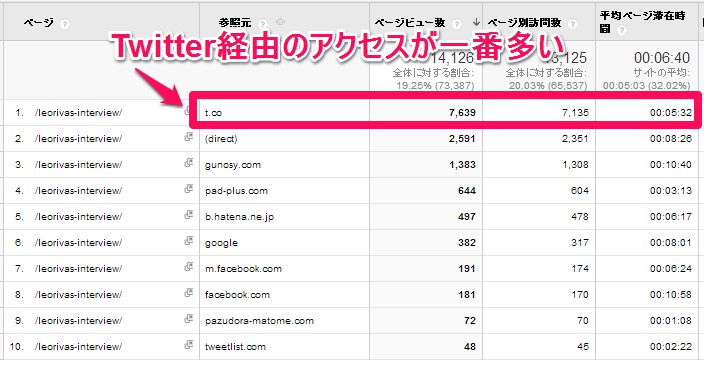Open the t.co referrer link
Viewport: 704px width, 368px height.
pyautogui.click(x=213, y=113)
